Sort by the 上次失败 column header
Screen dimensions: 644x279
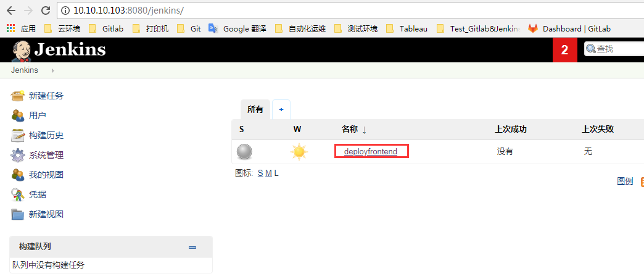click(598, 130)
